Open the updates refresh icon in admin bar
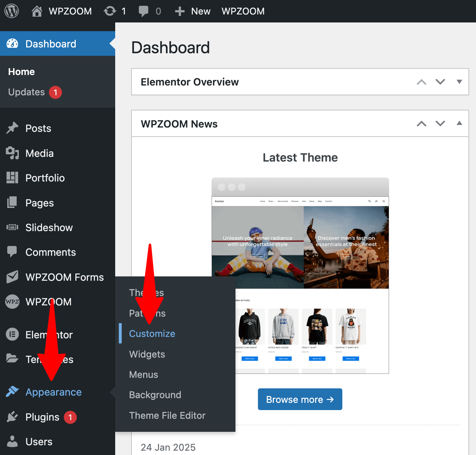This screenshot has height=455, width=476. (110, 11)
